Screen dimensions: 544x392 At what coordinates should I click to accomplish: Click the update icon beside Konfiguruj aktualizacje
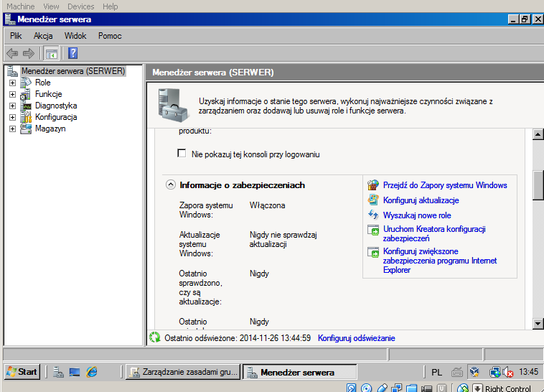373,200
